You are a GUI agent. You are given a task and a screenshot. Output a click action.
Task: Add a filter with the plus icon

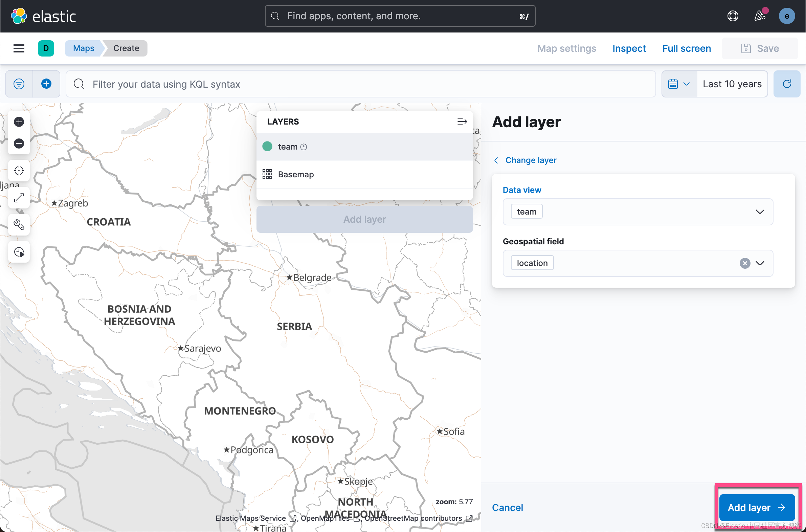[x=46, y=84]
